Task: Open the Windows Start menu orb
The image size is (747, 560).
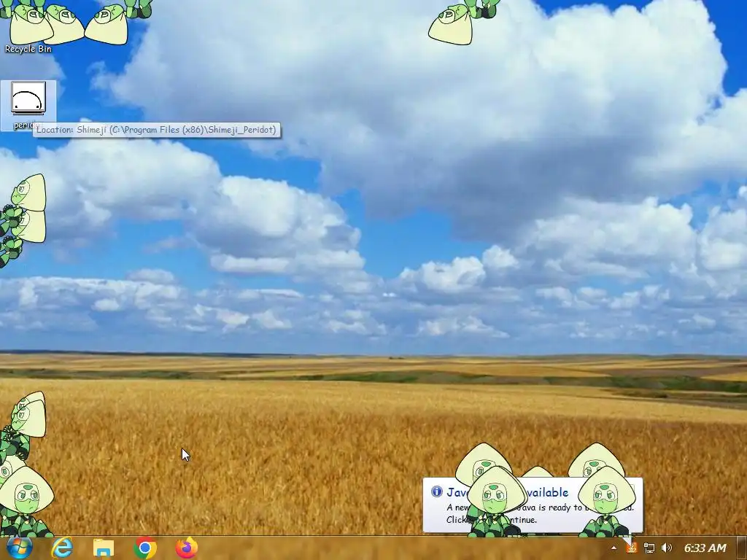Action: pos(20,548)
